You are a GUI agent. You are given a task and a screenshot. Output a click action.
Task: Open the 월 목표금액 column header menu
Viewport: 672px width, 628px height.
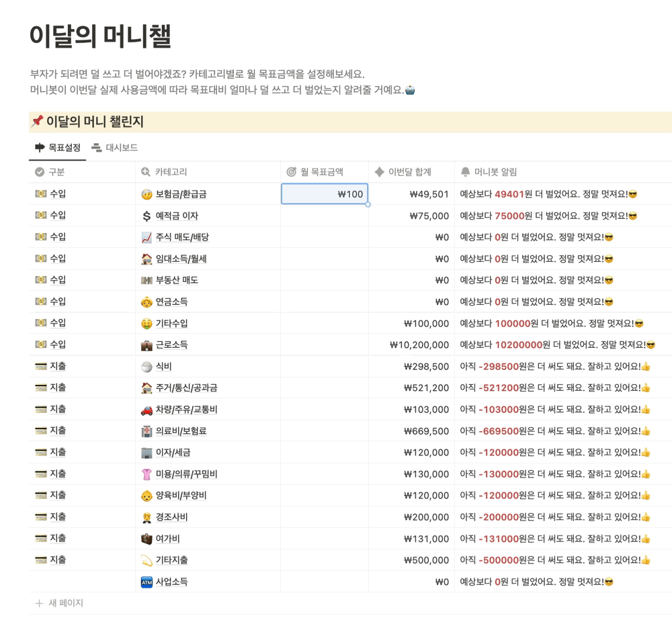[x=325, y=172]
